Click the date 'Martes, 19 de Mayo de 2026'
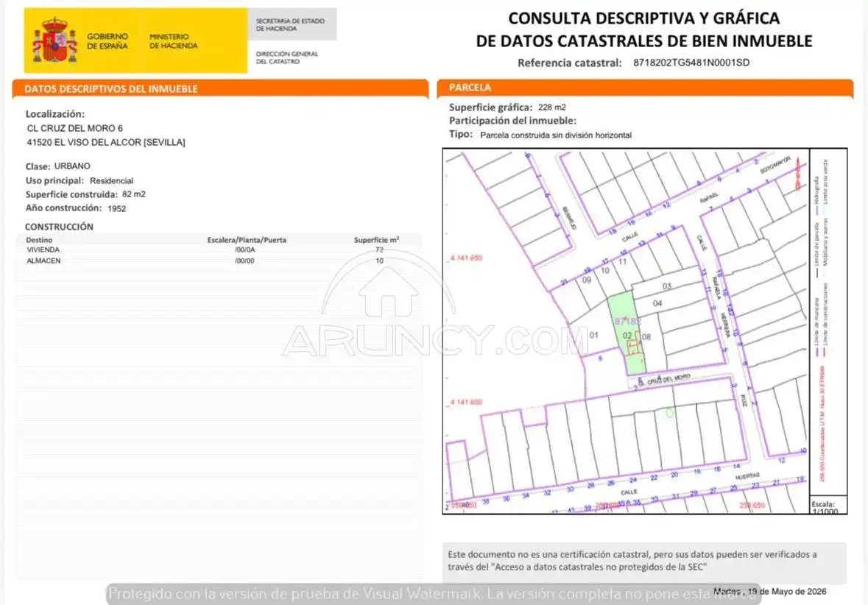This screenshot has width=868, height=605. (769, 591)
